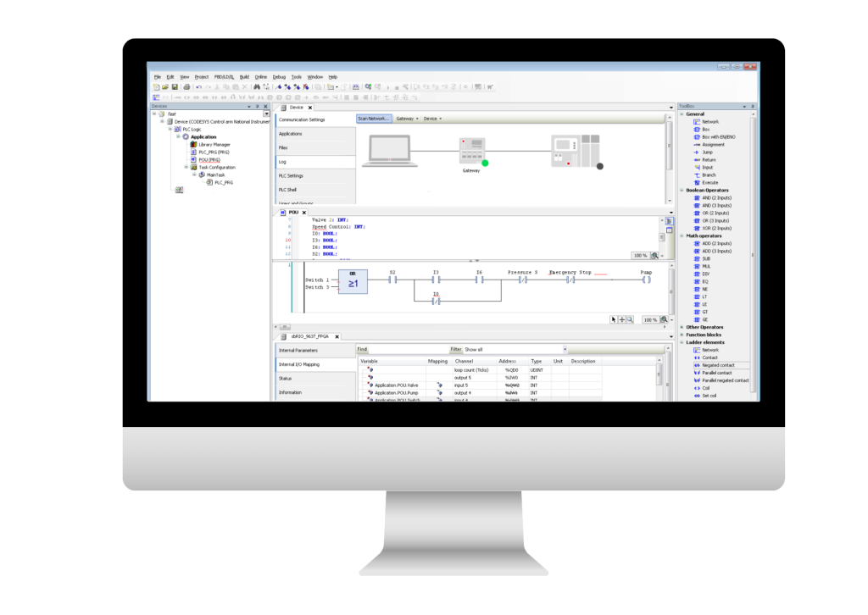The width and height of the screenshot is (868, 615).
Task: Open the File menu
Action: 157,77
